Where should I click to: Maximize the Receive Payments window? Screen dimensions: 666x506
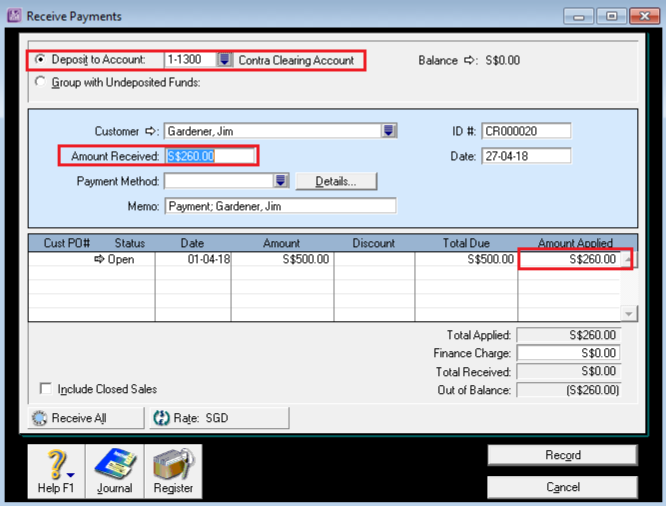click(611, 16)
